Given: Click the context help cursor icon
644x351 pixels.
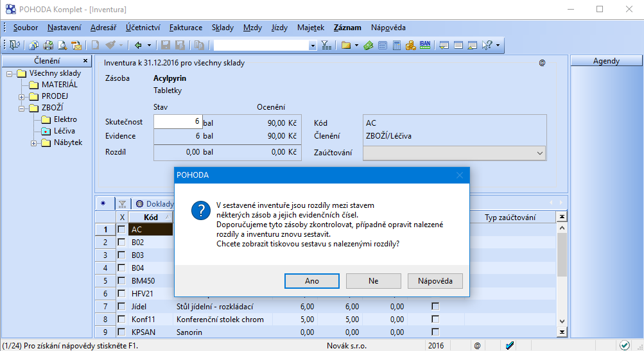Looking at the screenshot, I should click(487, 45).
